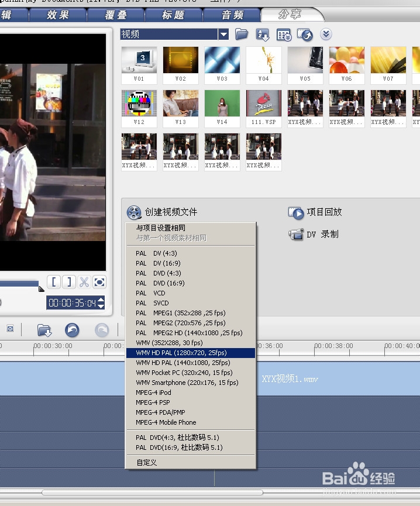The width and height of the screenshot is (420, 506).
Task: Click the small fit-project icon near timeline
Action: pos(11,329)
